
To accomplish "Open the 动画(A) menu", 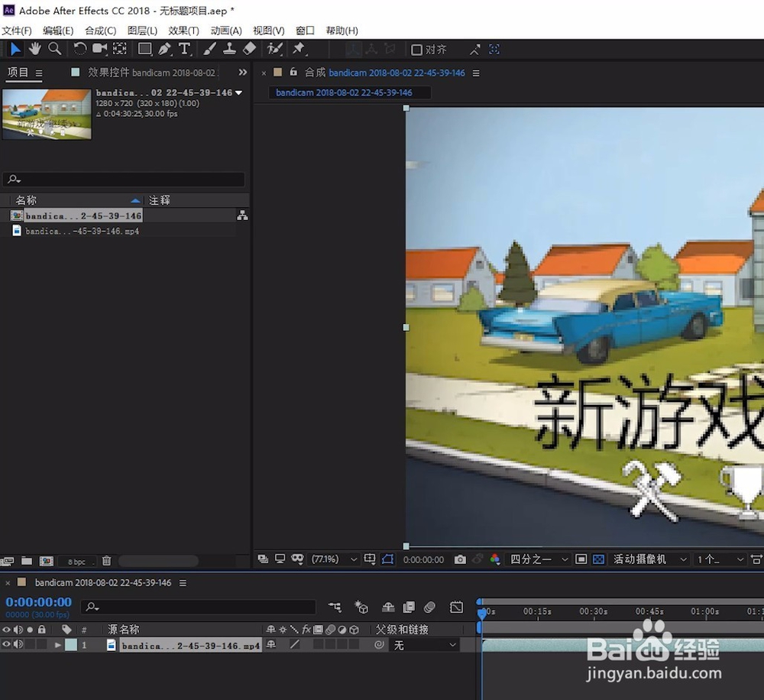I will pyautogui.click(x=226, y=31).
